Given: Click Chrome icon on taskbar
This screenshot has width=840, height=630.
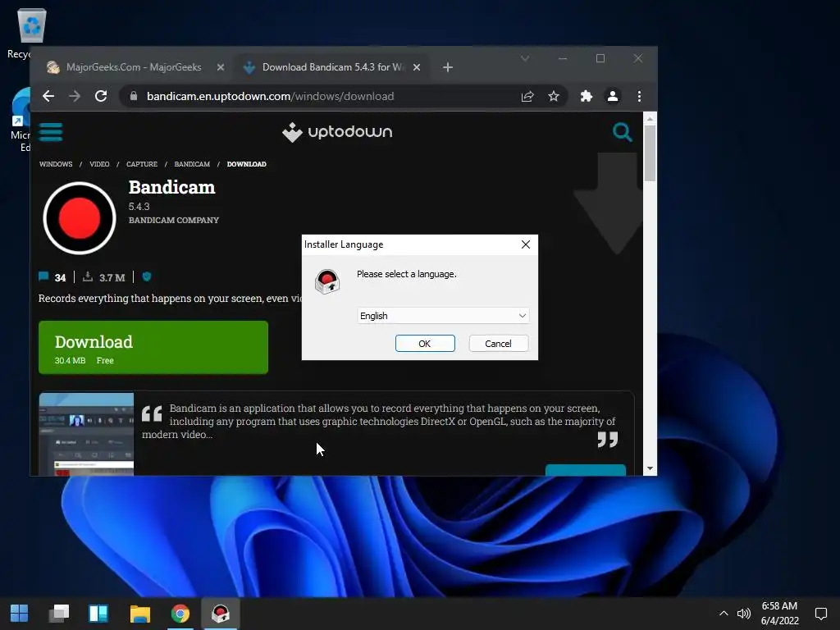Looking at the screenshot, I should tap(180, 613).
